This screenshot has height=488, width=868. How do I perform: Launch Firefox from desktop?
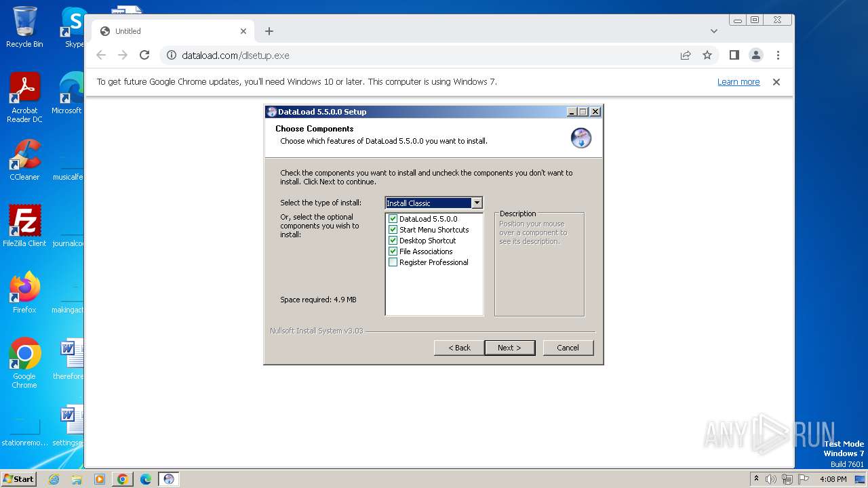(24, 293)
